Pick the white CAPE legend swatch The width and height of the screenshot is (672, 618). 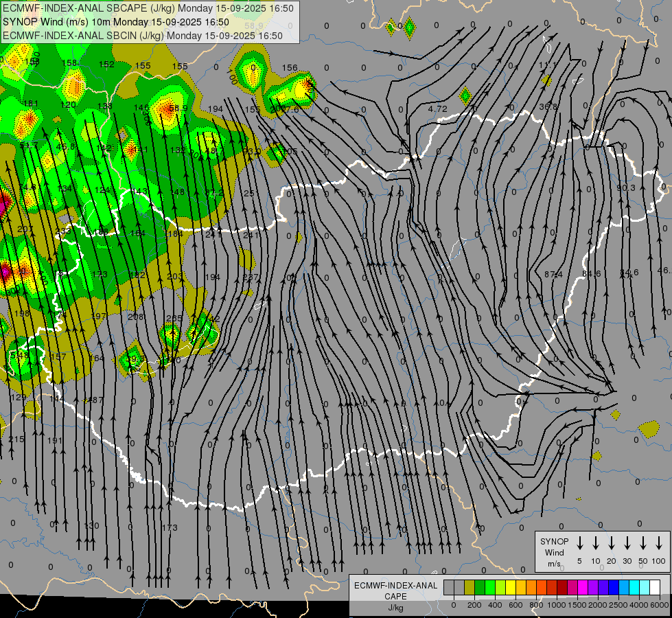pyautogui.click(x=655, y=587)
